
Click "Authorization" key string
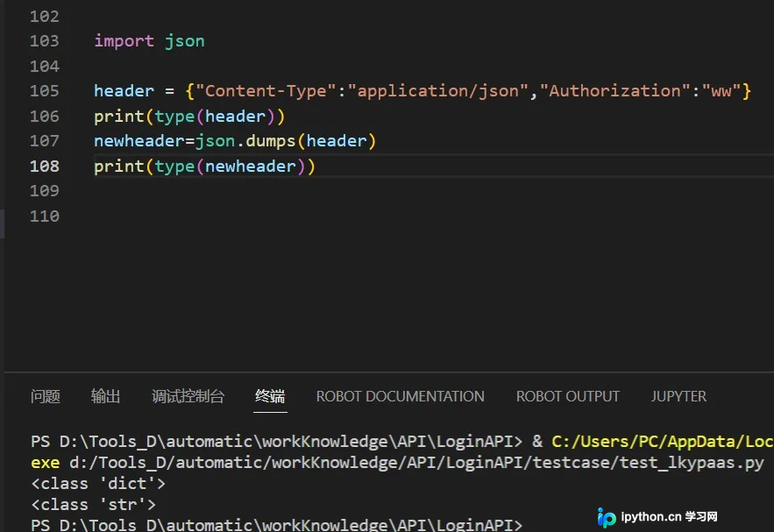614,91
